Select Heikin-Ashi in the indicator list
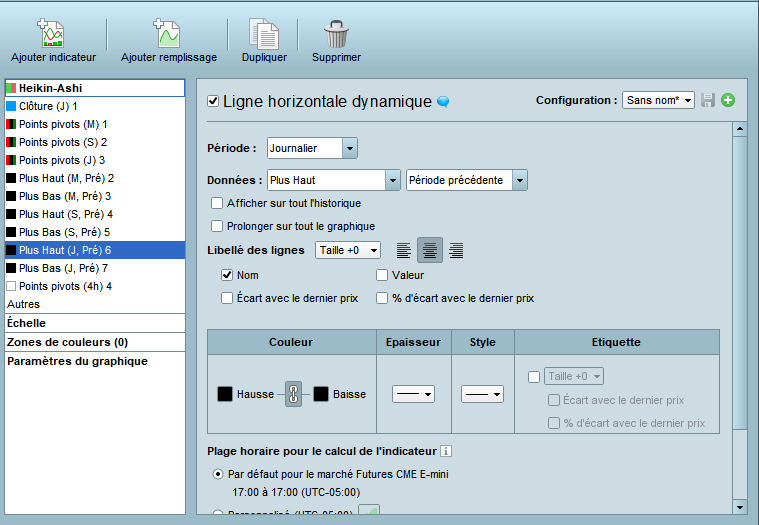Viewport: 759px width, 525px height. tap(95, 88)
